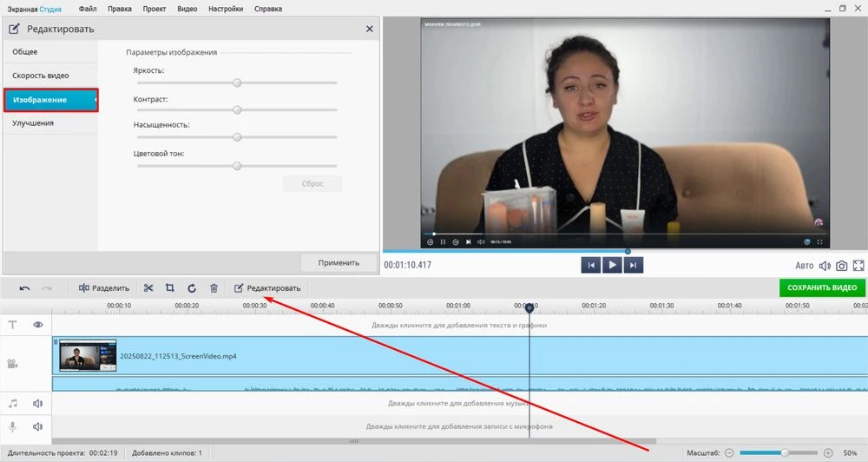Screen dimensions: 868x462
Task: Click the Применить button
Action: point(339,262)
